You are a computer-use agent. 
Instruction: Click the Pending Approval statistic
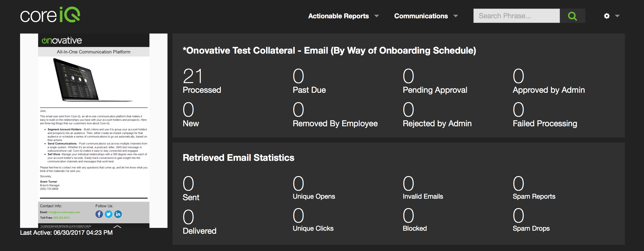tap(435, 81)
